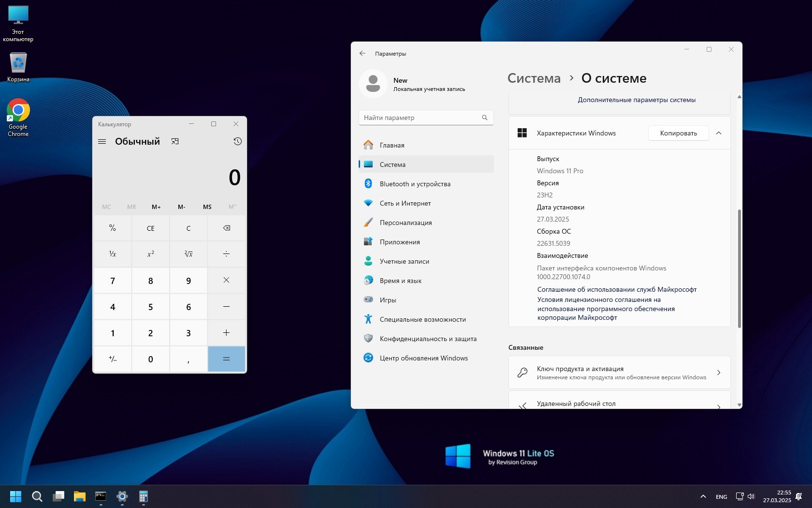Viewport: 812px width, 508px height.
Task: Open 'Соглашение об использовании служб Майкрософт' link
Action: coord(617,289)
